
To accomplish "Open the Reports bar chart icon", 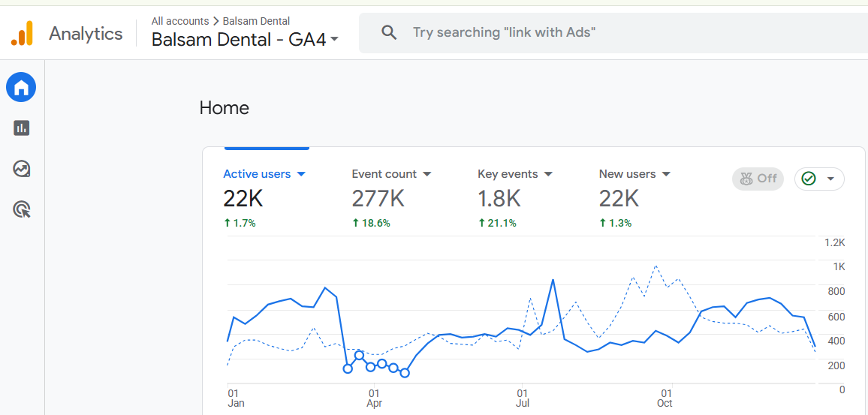I will [21, 128].
